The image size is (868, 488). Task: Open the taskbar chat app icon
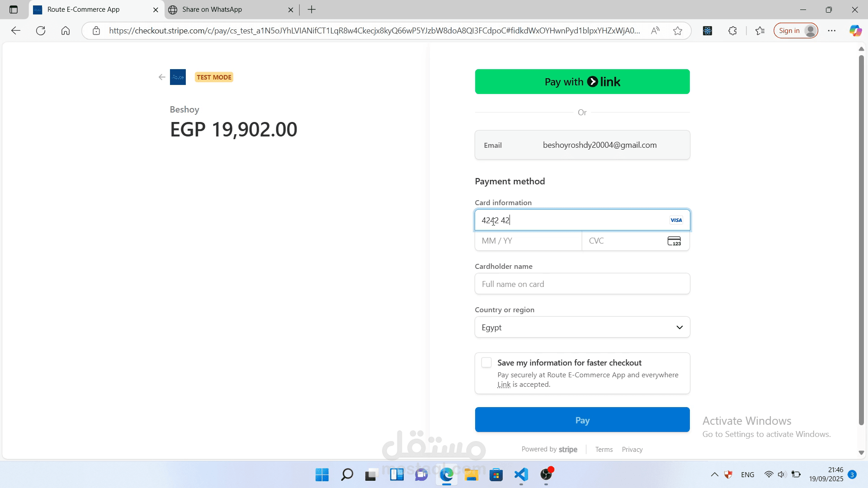point(421,475)
